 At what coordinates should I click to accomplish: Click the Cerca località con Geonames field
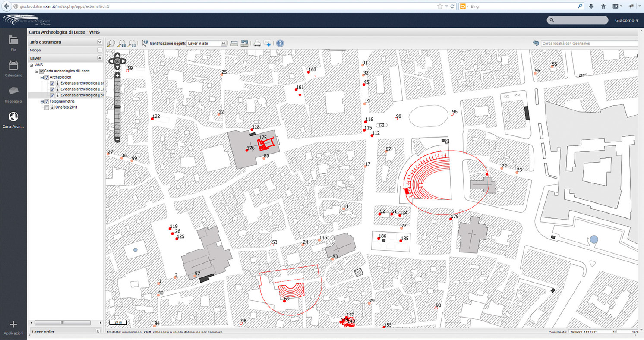click(589, 43)
